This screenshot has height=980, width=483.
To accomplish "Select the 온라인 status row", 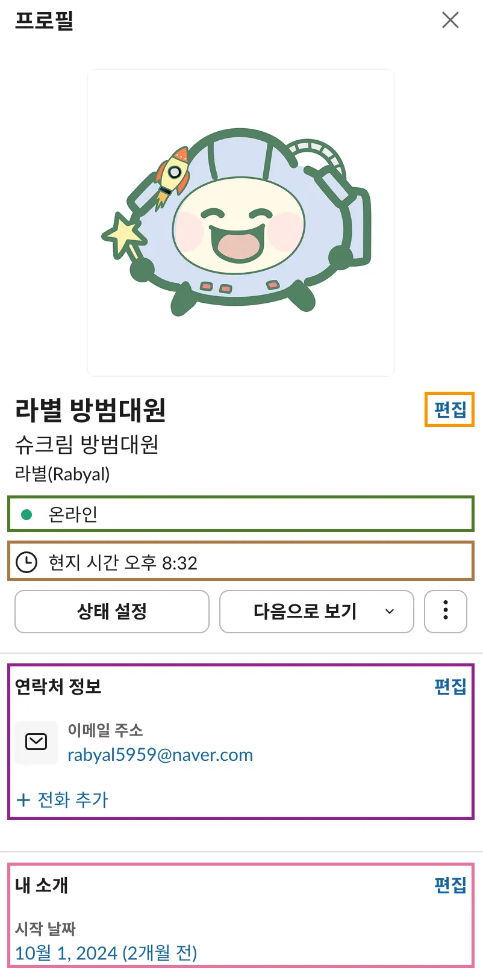I will [x=241, y=513].
